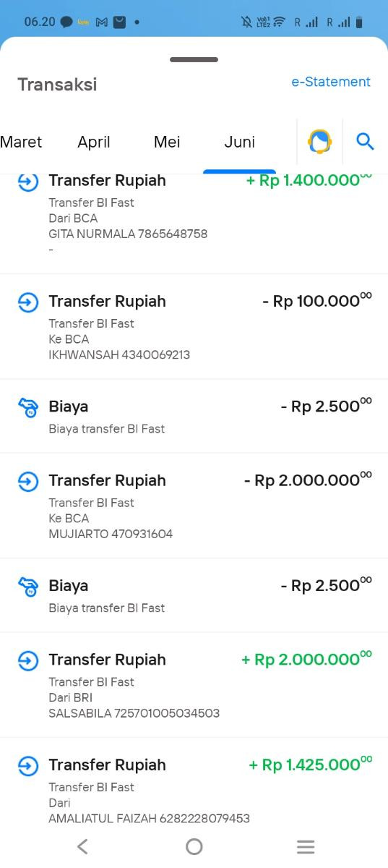Open the Rp 1.425.000 AMALIATUL FAIZAH transfer
388x868 pixels.
click(x=194, y=785)
